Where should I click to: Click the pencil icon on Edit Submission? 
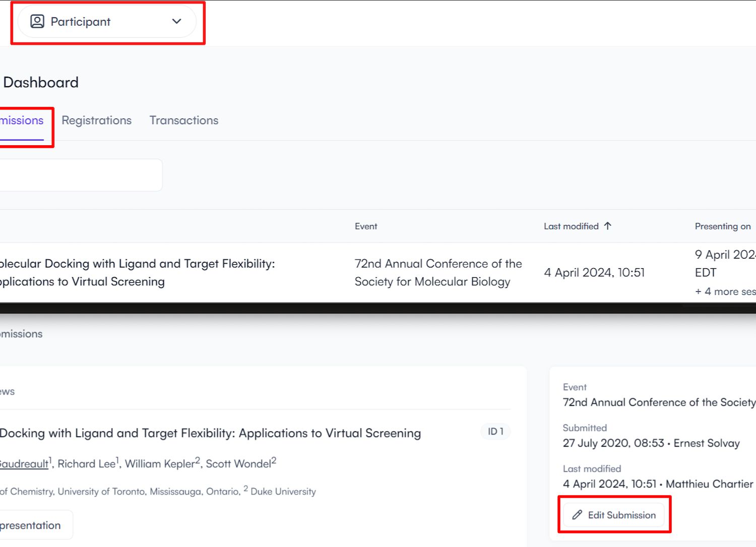[x=577, y=515]
